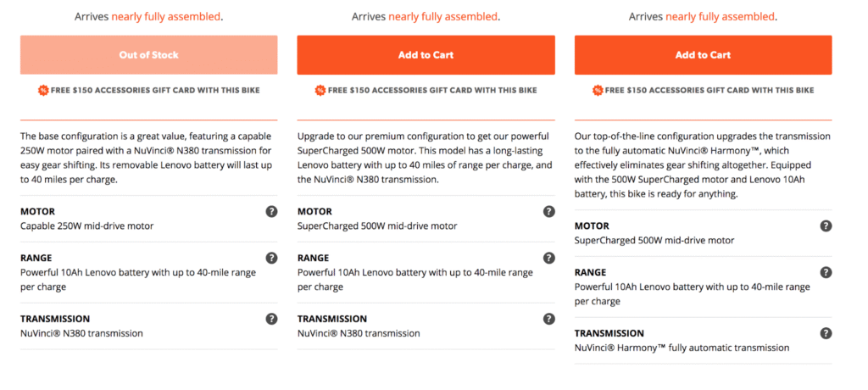Click the right column's free $150 gift card text
Image resolution: width=868 pixels, height=390 pixels.
709,90
